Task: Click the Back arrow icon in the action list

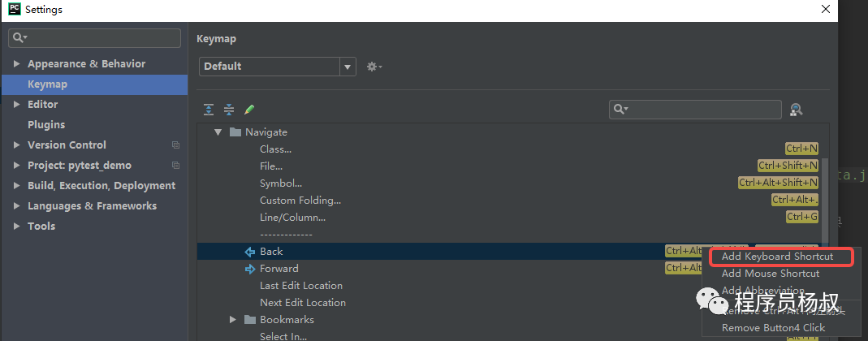Action: tap(250, 252)
